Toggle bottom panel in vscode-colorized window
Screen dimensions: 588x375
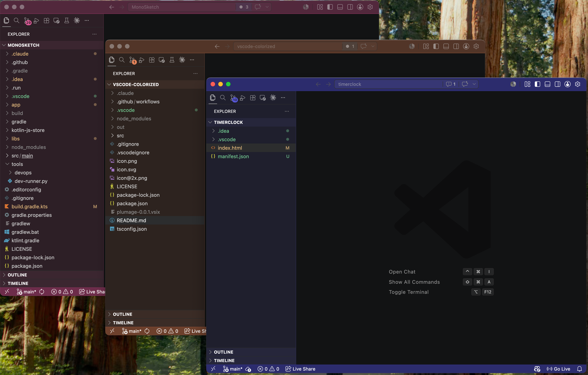(x=446, y=46)
